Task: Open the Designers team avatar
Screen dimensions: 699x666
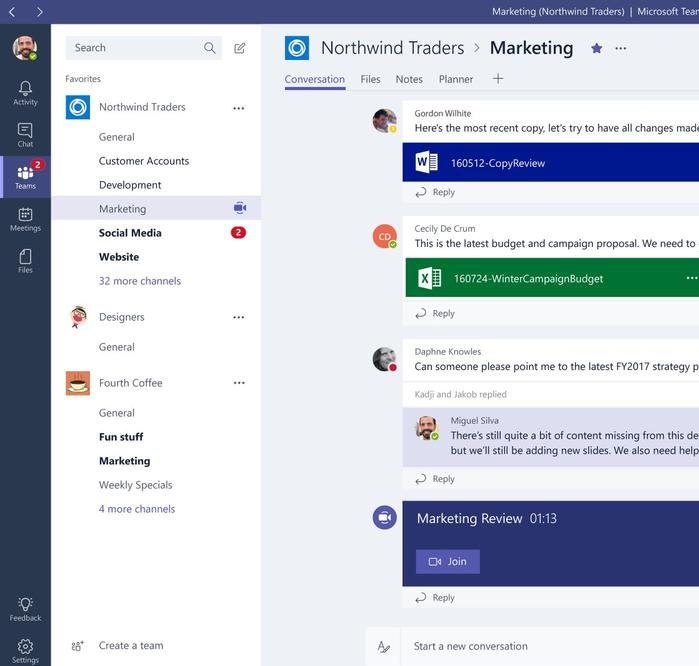Action: click(78, 317)
